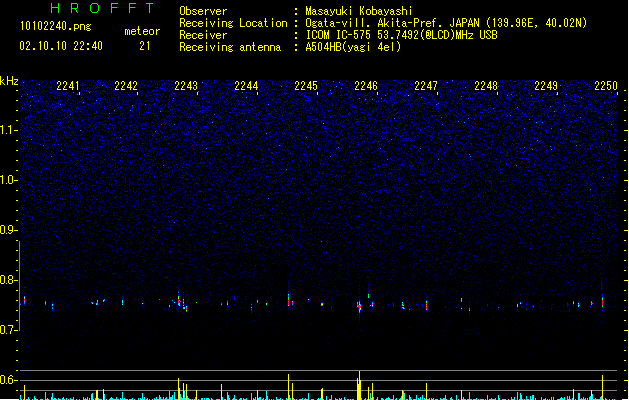The width and height of the screenshot is (629, 400).
Task: Click the Receiving Location label
Action: click(x=233, y=23)
